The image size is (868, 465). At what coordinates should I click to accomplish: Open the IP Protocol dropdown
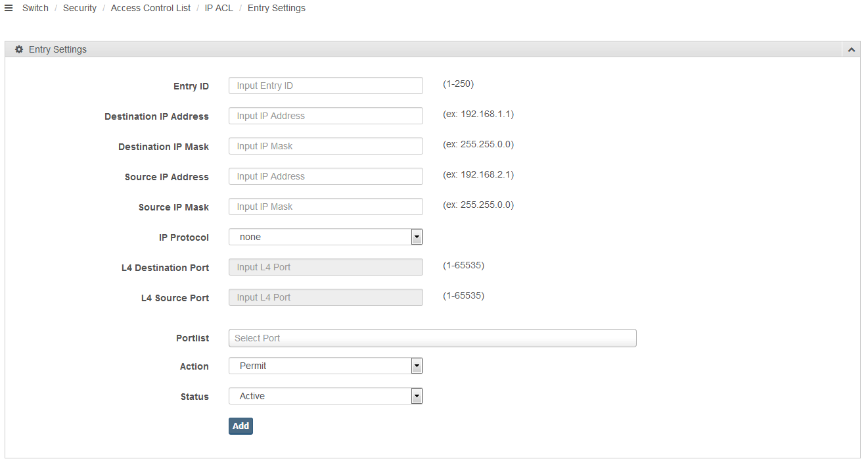tap(325, 237)
